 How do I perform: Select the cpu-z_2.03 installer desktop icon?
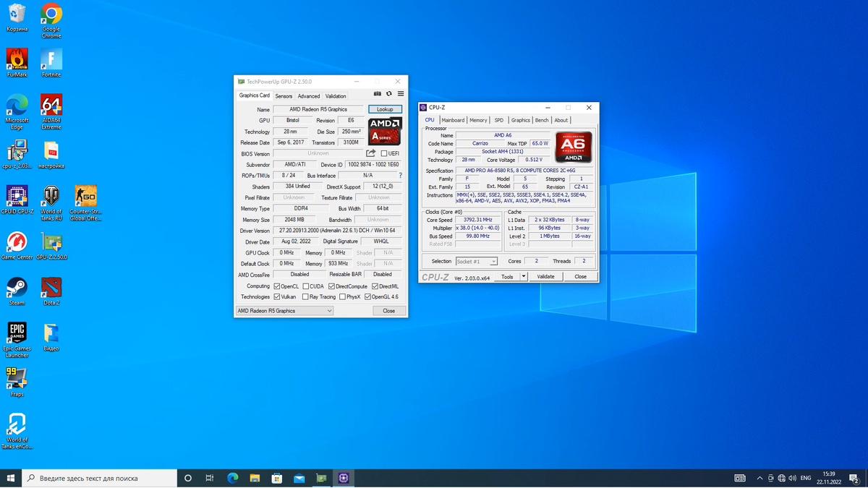pos(17,154)
